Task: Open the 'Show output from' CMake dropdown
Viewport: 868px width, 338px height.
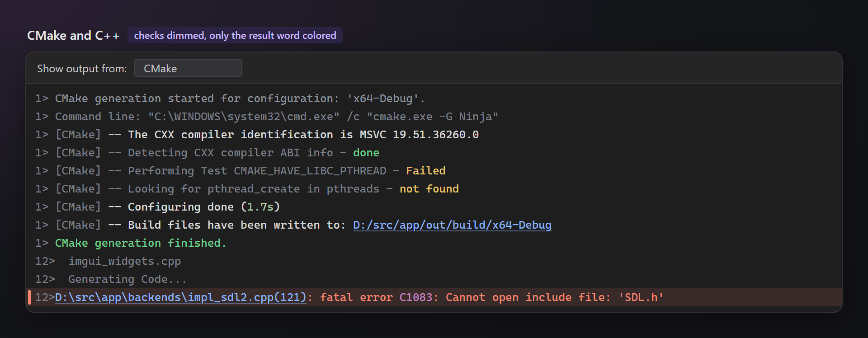Action: (x=188, y=68)
